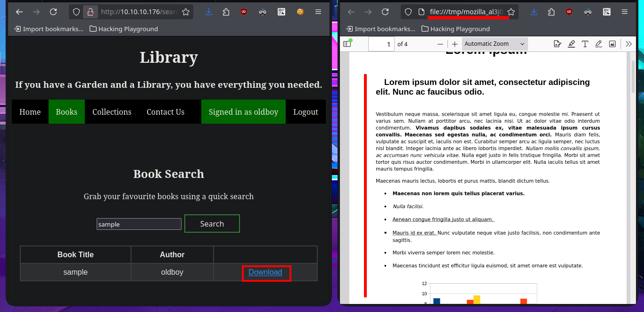Open Hacking Playground folder in Library window

pyautogui.click(x=124, y=29)
